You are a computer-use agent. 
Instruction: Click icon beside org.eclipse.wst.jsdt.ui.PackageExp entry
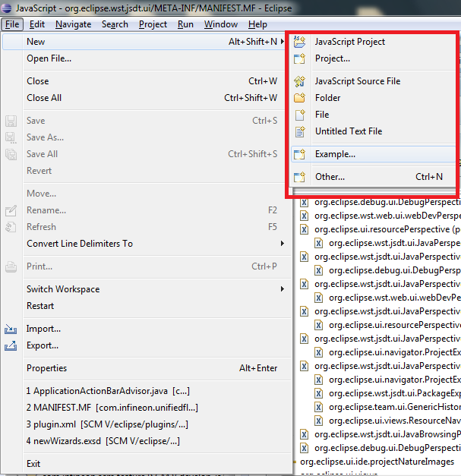pyautogui.click(x=318, y=393)
